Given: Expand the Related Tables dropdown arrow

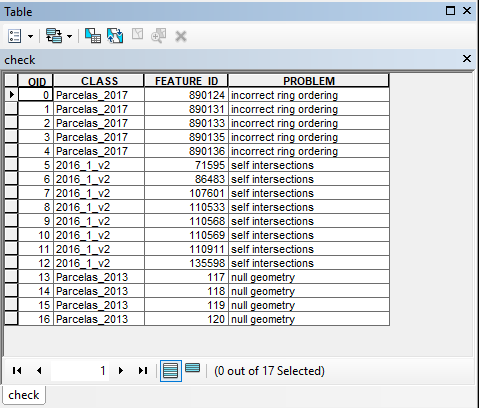Looking at the screenshot, I should (x=69, y=36).
